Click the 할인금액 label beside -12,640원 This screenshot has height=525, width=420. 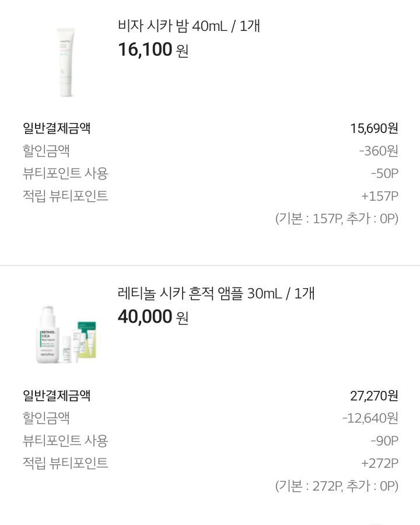pos(46,418)
